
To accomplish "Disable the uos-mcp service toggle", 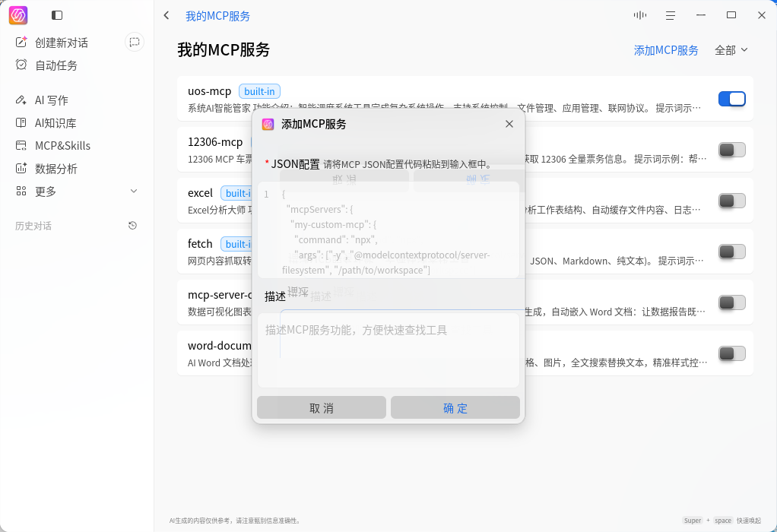I will point(732,99).
